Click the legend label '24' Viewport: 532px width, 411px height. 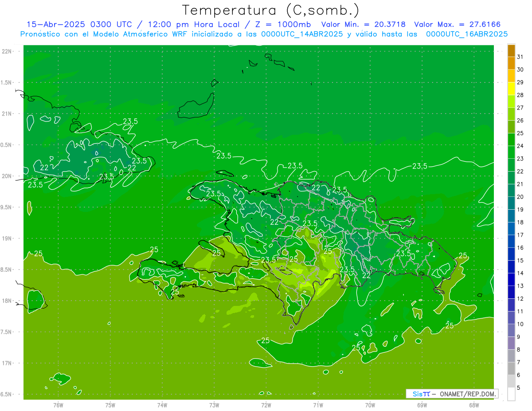tap(520, 146)
